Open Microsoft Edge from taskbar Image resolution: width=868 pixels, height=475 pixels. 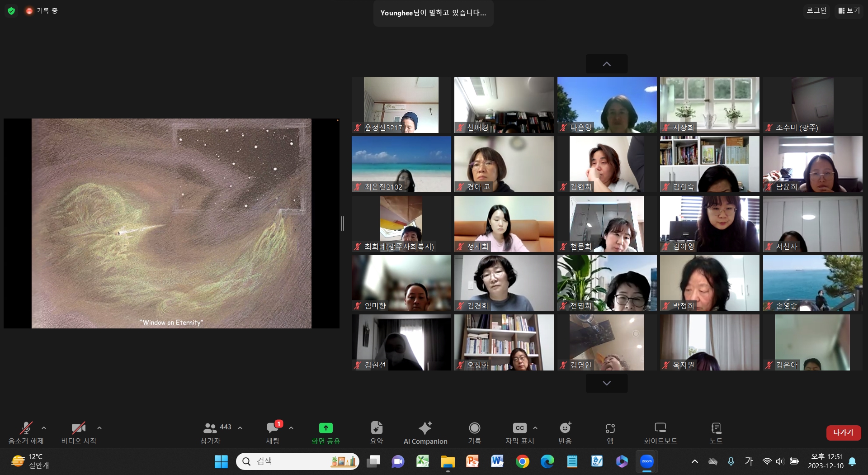pyautogui.click(x=547, y=461)
